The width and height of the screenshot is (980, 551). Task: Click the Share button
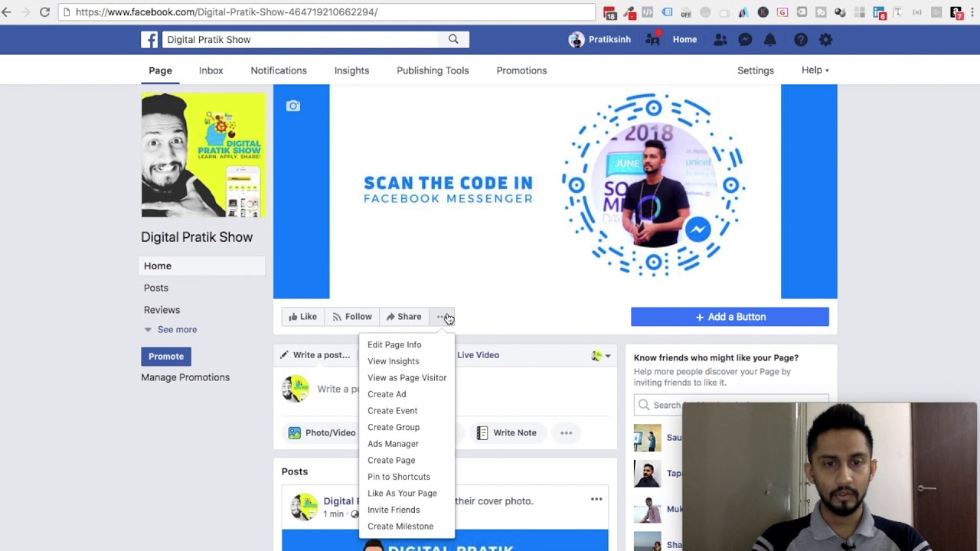coord(403,317)
